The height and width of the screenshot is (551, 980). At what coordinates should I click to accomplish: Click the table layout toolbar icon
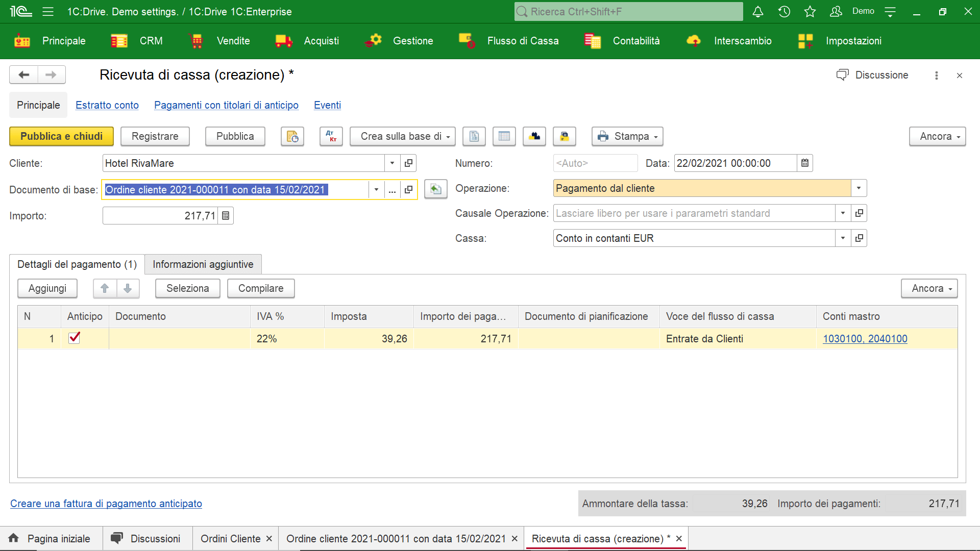point(504,136)
